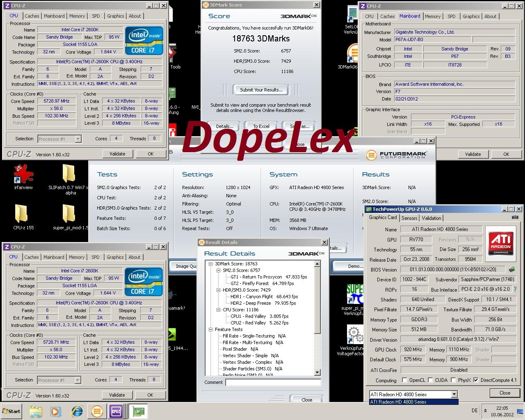Collapse the HDR/SM3.0 Score: 7429 node
The height and width of the screenshot is (420, 525).
[x=219, y=290]
